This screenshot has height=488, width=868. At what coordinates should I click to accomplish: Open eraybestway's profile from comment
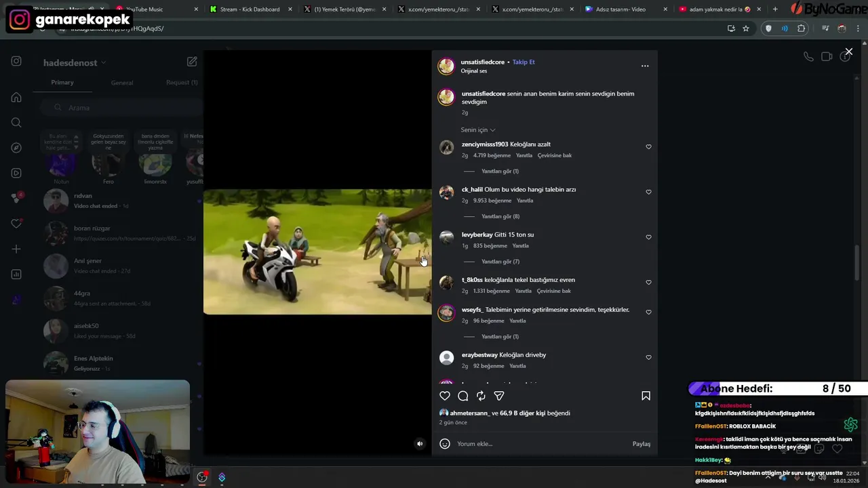[479, 355]
